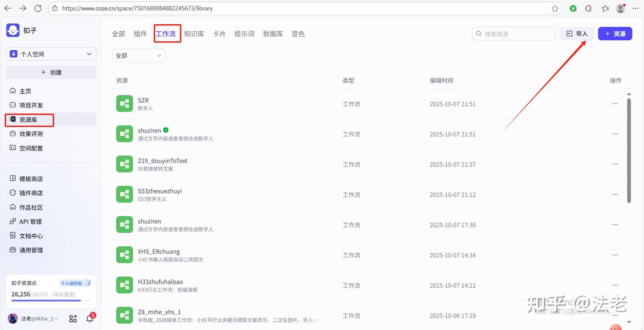Open API 管理 in the sidebar

pyautogui.click(x=51, y=222)
